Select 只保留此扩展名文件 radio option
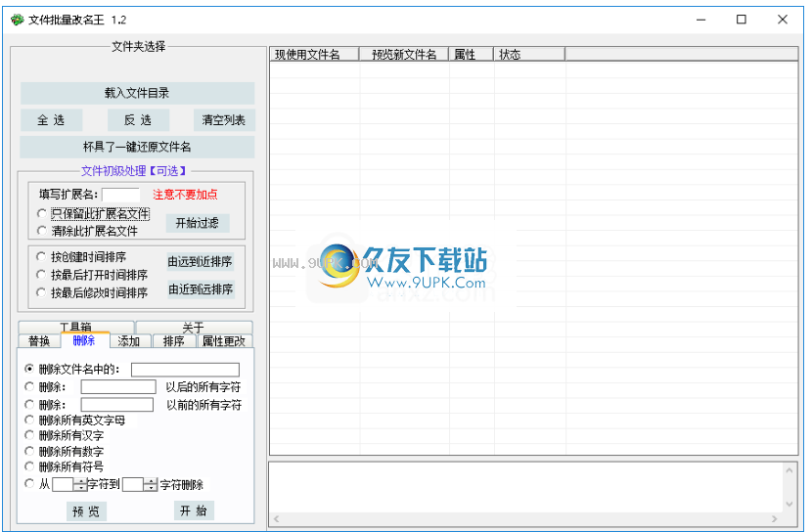Image resolution: width=812 pixels, height=532 pixels. pyautogui.click(x=94, y=213)
